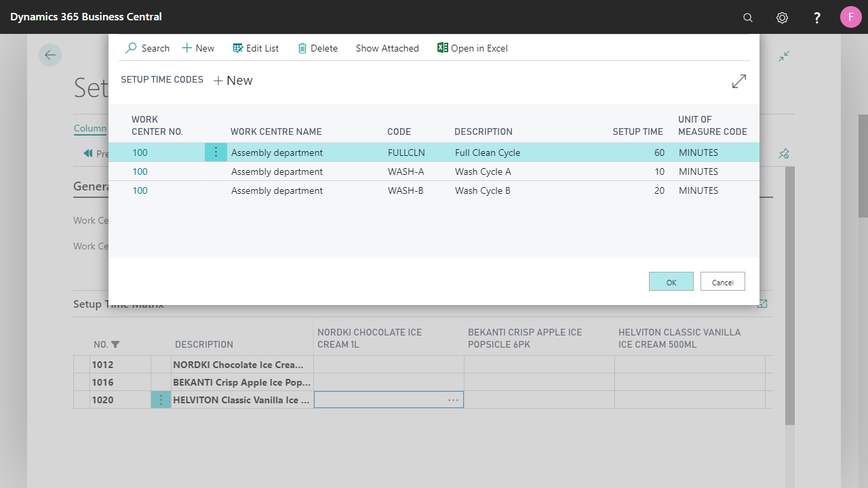The image size is (868, 488).
Task: Confirm selection with OK button
Action: pyautogui.click(x=671, y=281)
